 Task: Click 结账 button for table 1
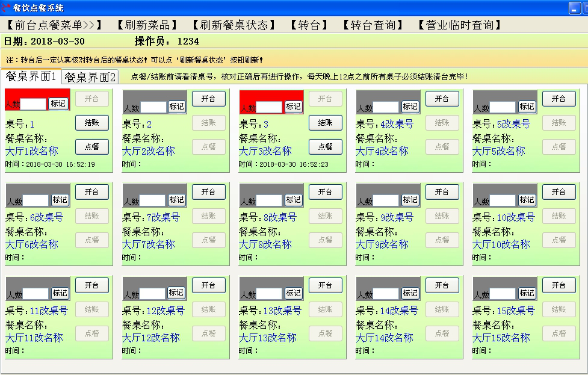(x=92, y=123)
